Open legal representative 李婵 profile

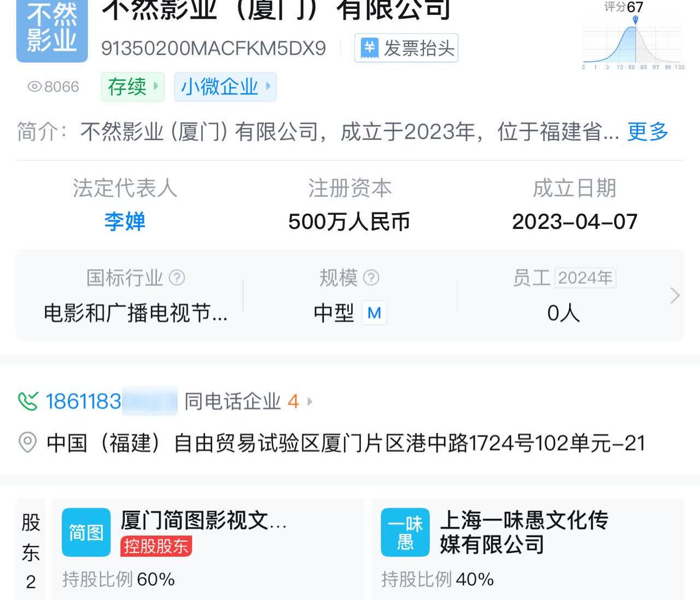(125, 221)
